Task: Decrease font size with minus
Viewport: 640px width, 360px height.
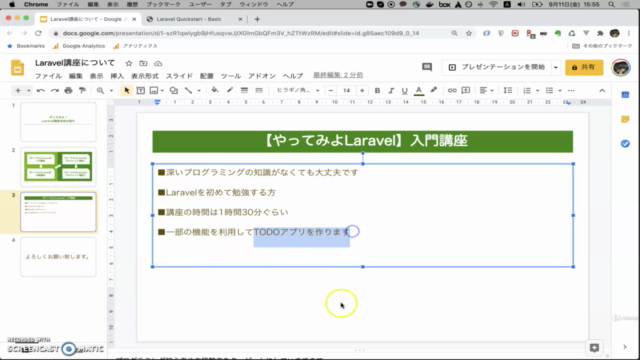Action: coord(331,91)
